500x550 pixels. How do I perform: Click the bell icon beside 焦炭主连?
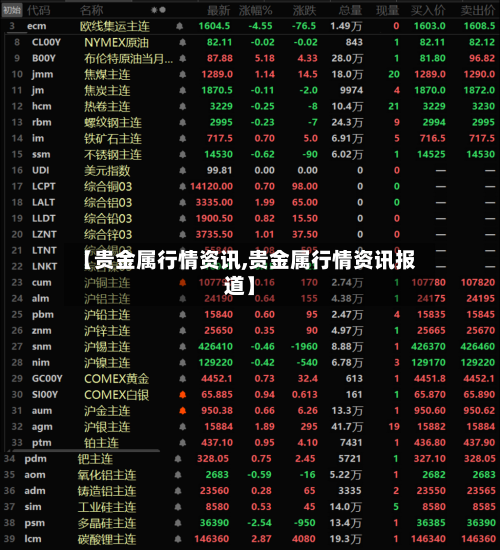[182, 90]
